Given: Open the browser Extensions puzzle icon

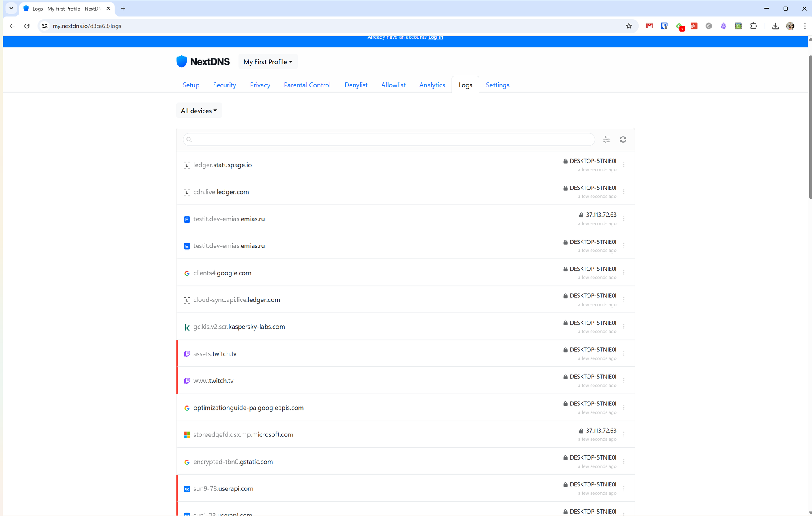Looking at the screenshot, I should coord(754,26).
